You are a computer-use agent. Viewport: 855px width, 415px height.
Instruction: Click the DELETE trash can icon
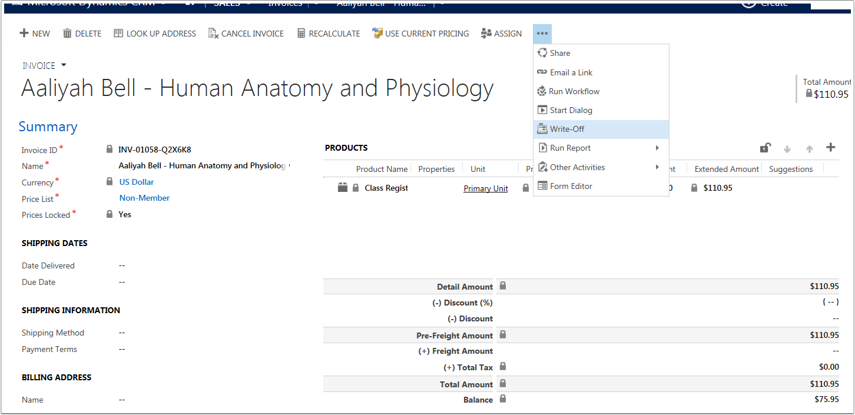tap(67, 33)
